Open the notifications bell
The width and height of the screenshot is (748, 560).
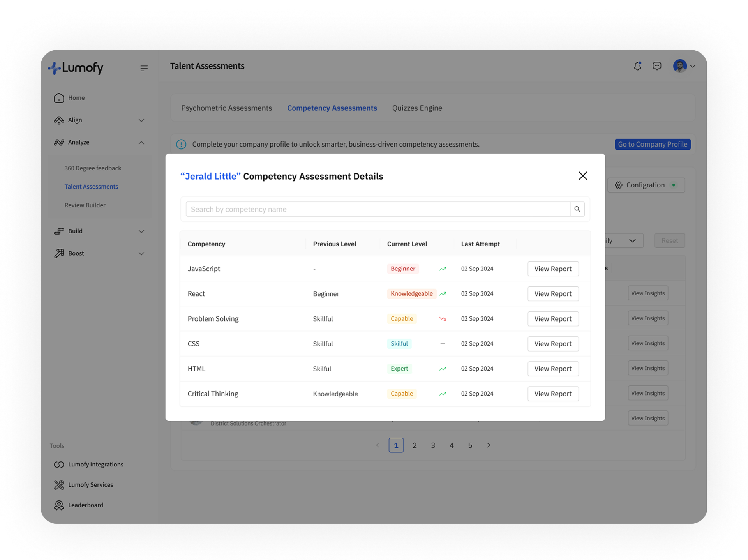click(637, 66)
